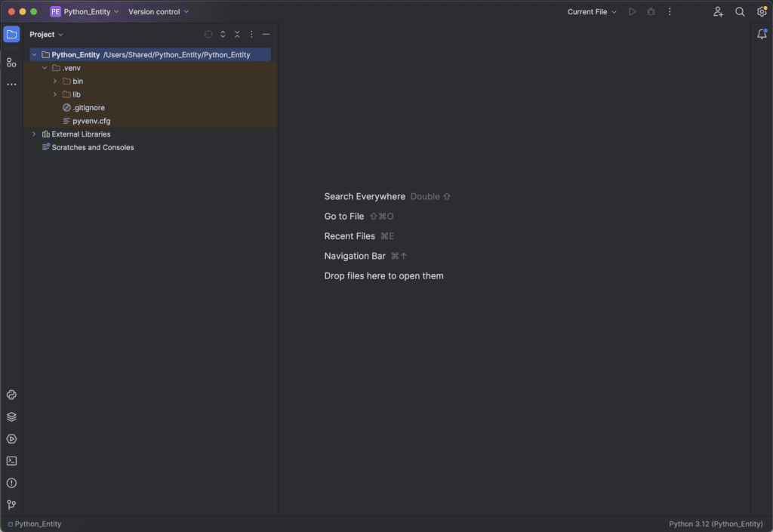Click the Python 3.12 interpreter status widget
This screenshot has width=773, height=532.
716,524
